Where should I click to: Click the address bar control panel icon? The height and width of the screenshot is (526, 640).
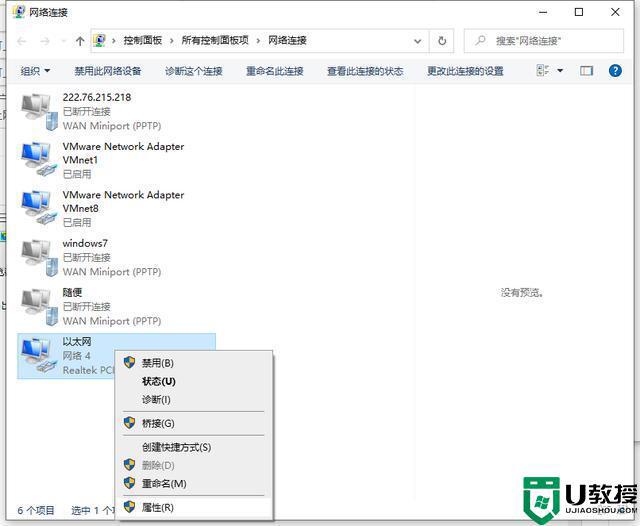[x=100, y=40]
